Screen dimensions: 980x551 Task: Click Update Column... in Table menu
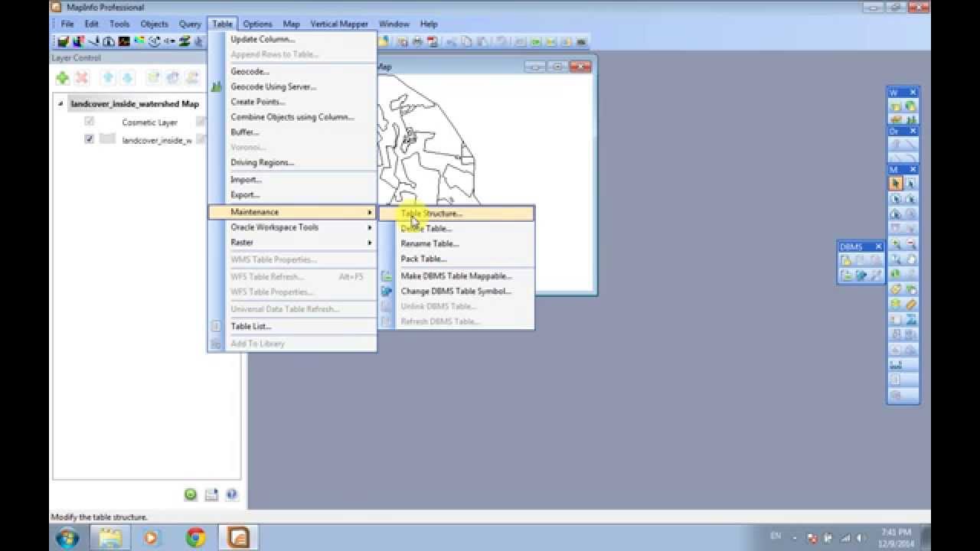292,39
